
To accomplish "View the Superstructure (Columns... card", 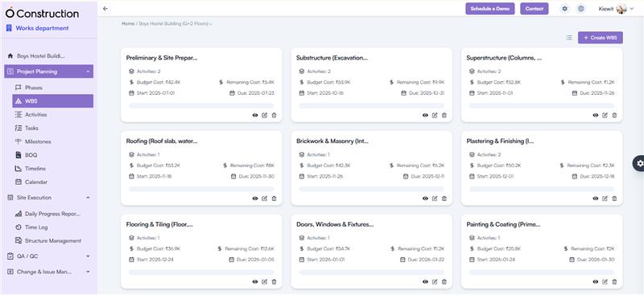I will (596, 115).
